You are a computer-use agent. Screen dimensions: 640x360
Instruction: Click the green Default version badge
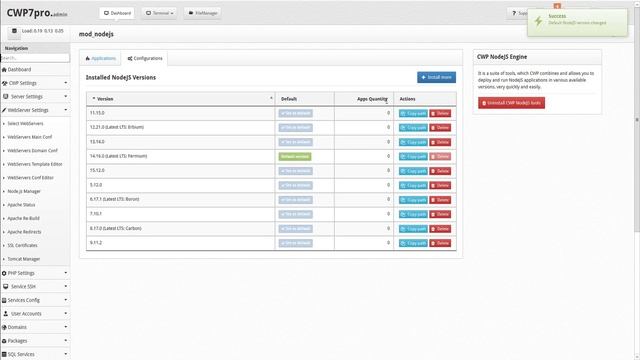pos(295,157)
